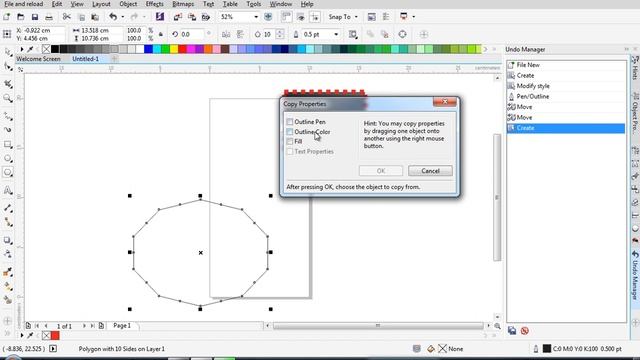Toggle the Lock Ratio padlock
Viewport: 640px width, 360px height.
(x=161, y=34)
